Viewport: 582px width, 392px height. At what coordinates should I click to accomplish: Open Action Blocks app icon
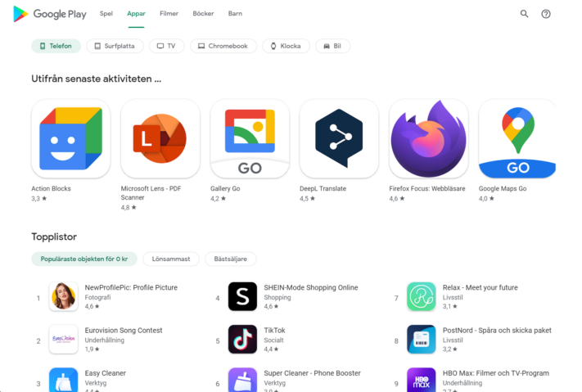tap(71, 138)
